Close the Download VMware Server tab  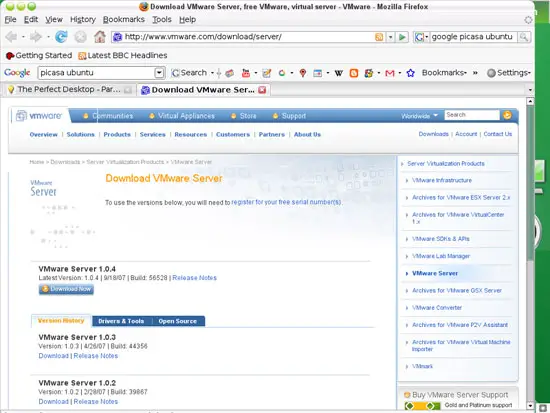tap(262, 90)
